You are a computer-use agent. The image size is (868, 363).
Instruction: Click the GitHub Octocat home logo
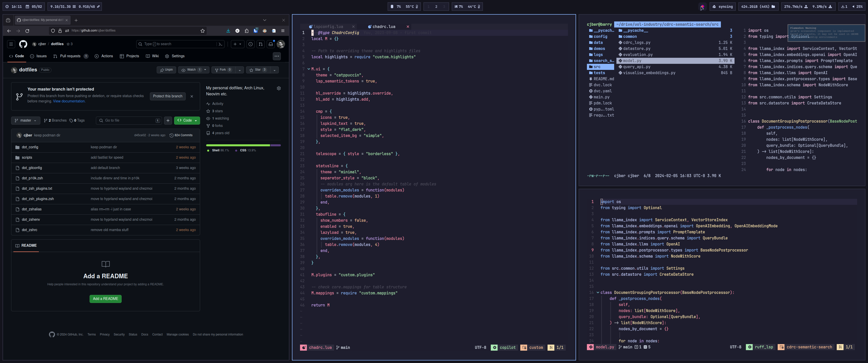point(23,44)
